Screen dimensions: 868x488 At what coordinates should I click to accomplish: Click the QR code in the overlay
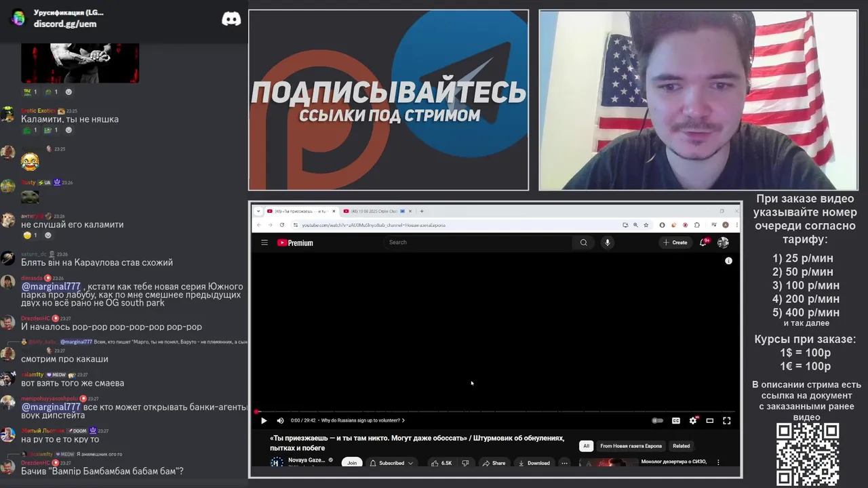point(808,454)
